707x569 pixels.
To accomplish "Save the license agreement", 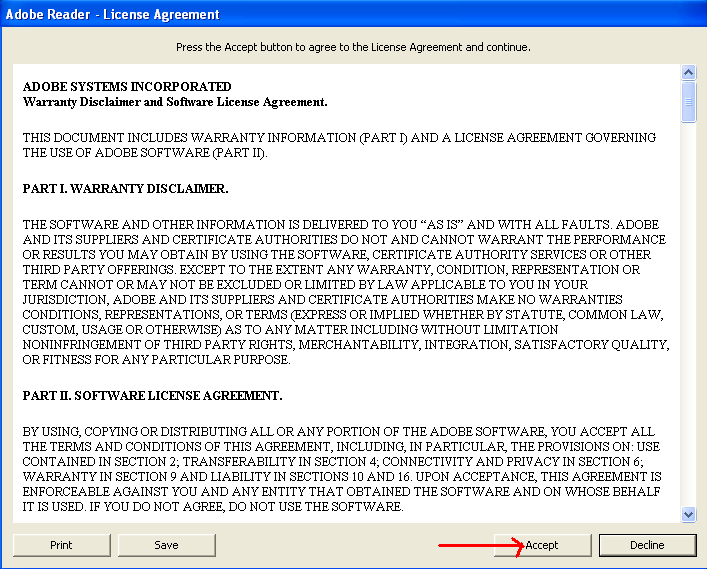I will 166,545.
